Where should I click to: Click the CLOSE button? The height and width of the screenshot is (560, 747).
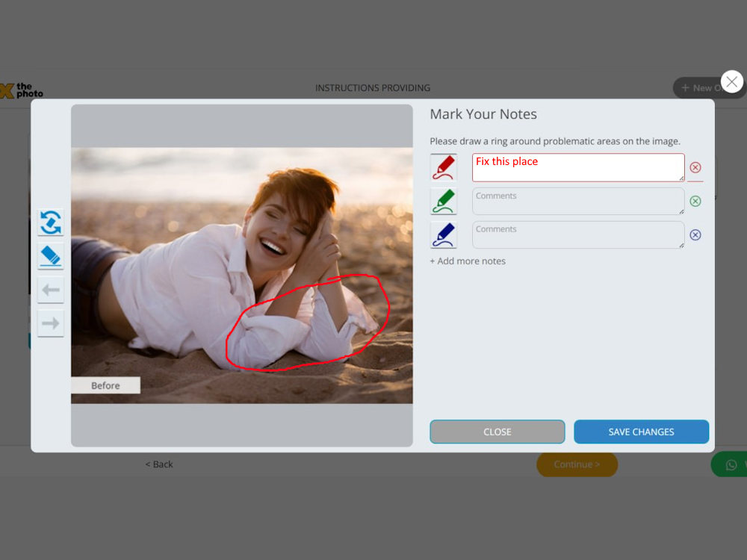497,432
